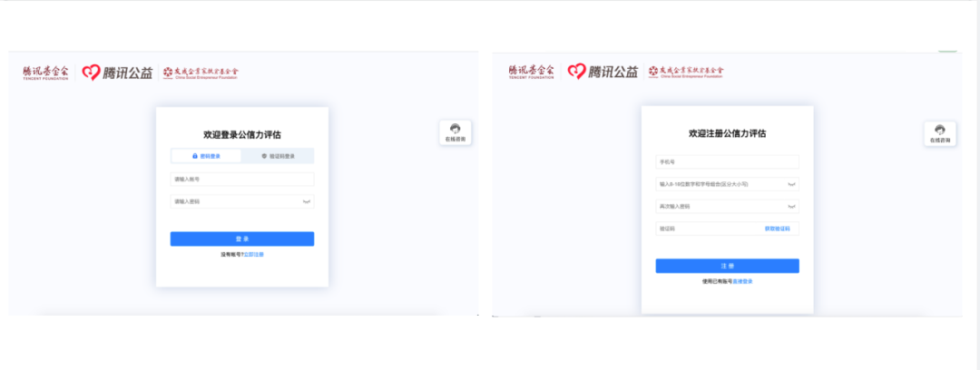Viewport: 980px width, 370px height.
Task: Switch to 验证码登录 tab
Action: point(278,156)
